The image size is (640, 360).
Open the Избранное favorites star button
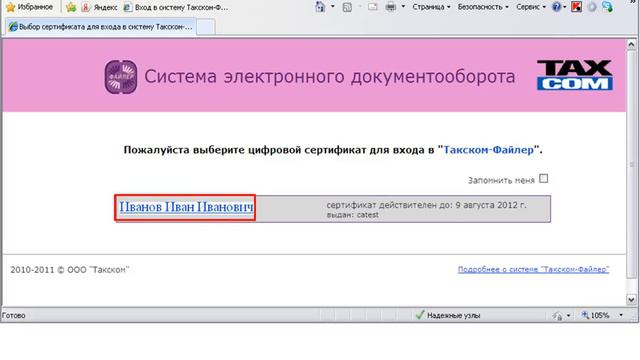click(29, 7)
